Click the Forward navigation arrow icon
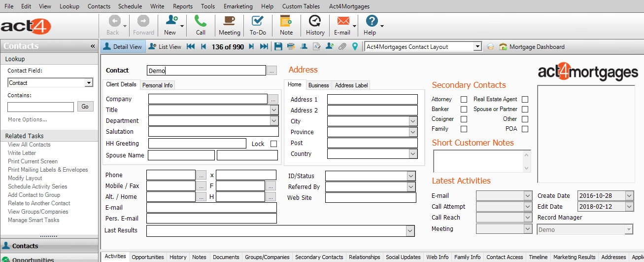 click(143, 21)
